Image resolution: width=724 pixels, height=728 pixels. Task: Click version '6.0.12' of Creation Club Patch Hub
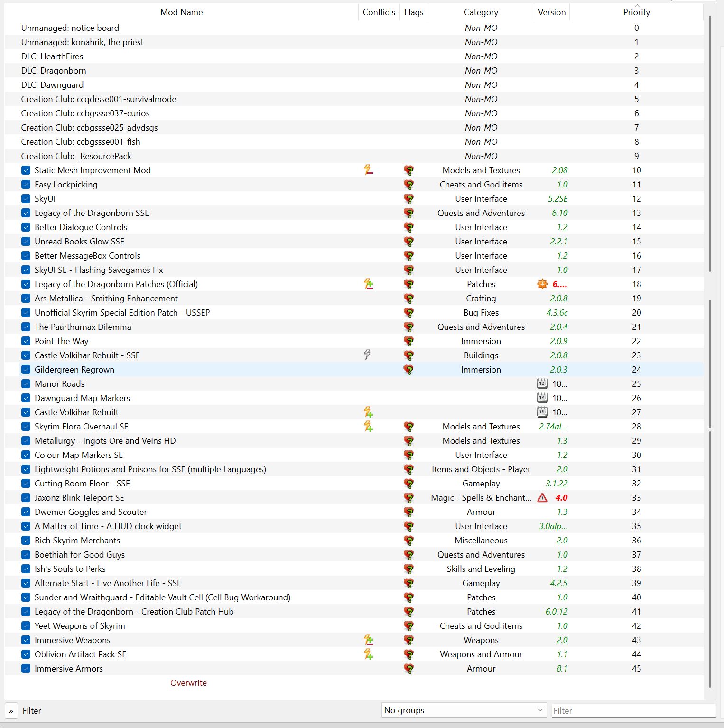click(557, 611)
